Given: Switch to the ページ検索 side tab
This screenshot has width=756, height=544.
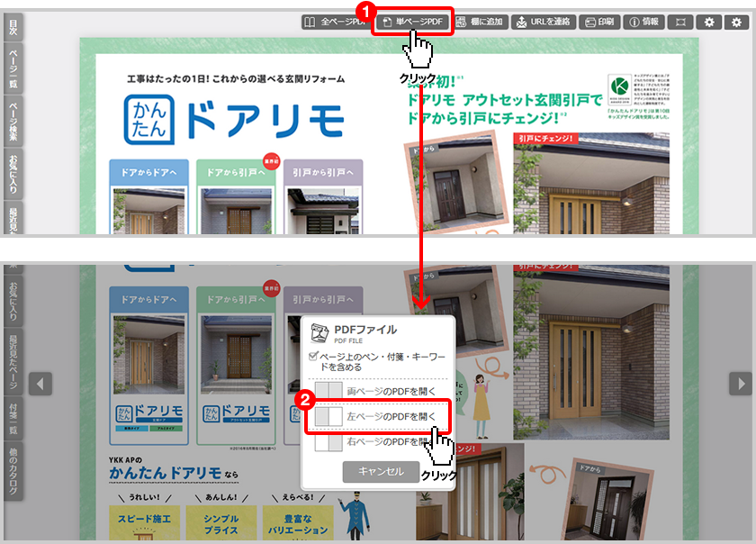Looking at the screenshot, I should (x=13, y=122).
